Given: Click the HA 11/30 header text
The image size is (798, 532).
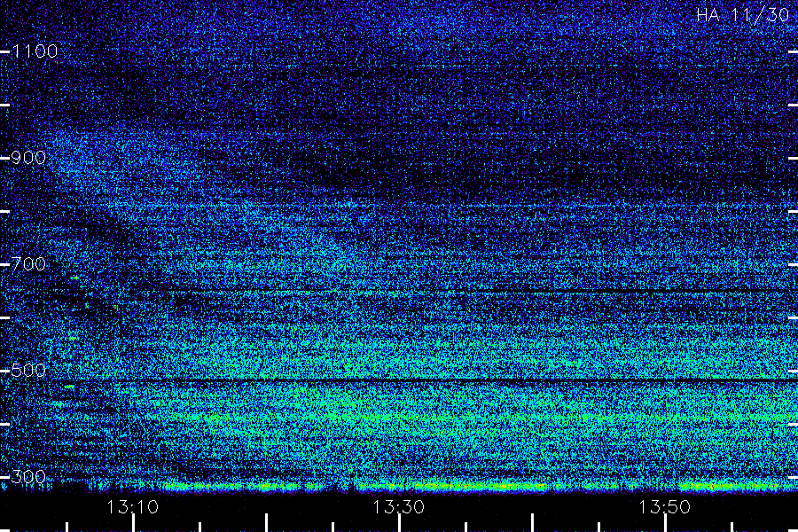Looking at the screenshot, I should (x=743, y=15).
